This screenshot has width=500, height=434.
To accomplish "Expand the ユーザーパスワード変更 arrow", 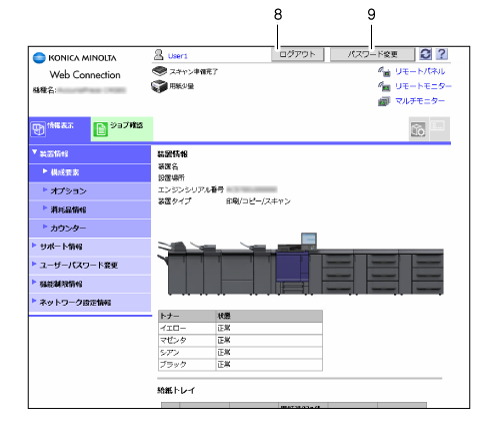I will click(x=34, y=264).
